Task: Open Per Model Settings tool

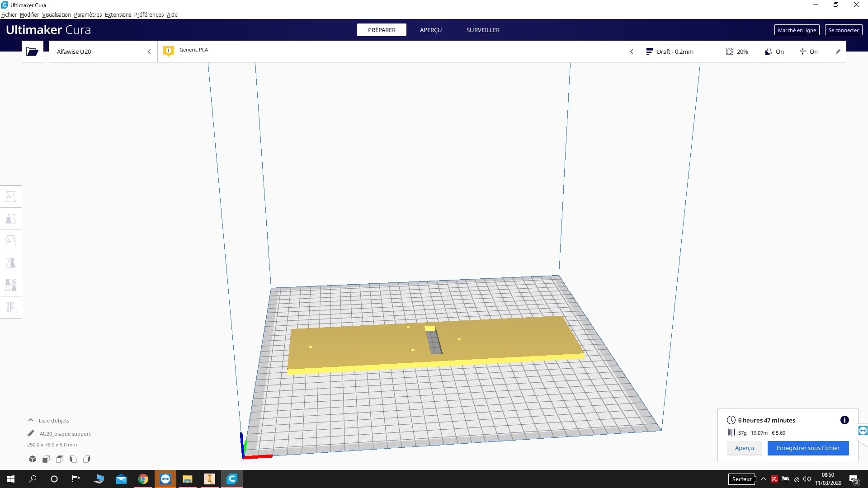Action: tap(11, 285)
